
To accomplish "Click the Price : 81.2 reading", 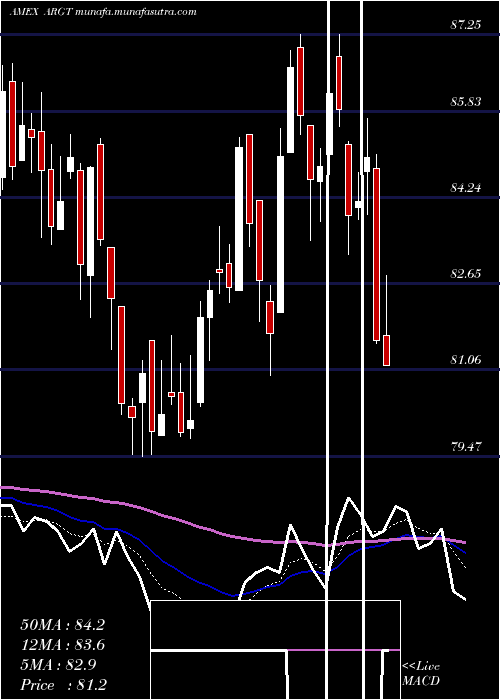I will tap(63, 684).
